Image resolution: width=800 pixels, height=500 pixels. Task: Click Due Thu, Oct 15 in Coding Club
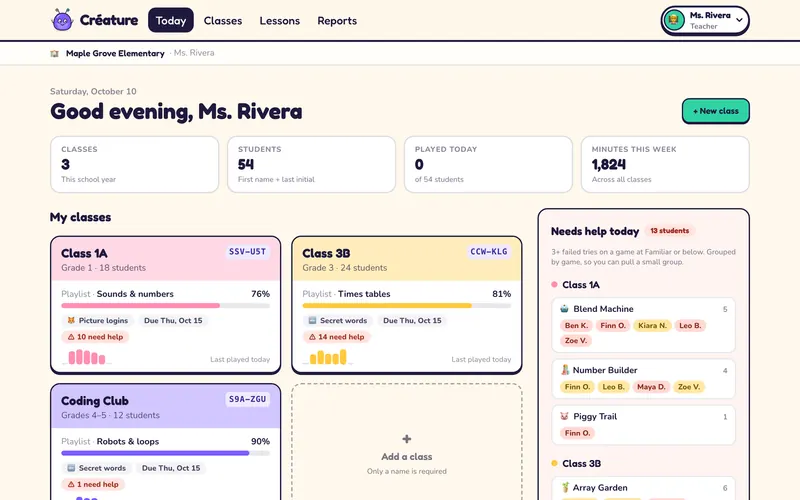171,468
